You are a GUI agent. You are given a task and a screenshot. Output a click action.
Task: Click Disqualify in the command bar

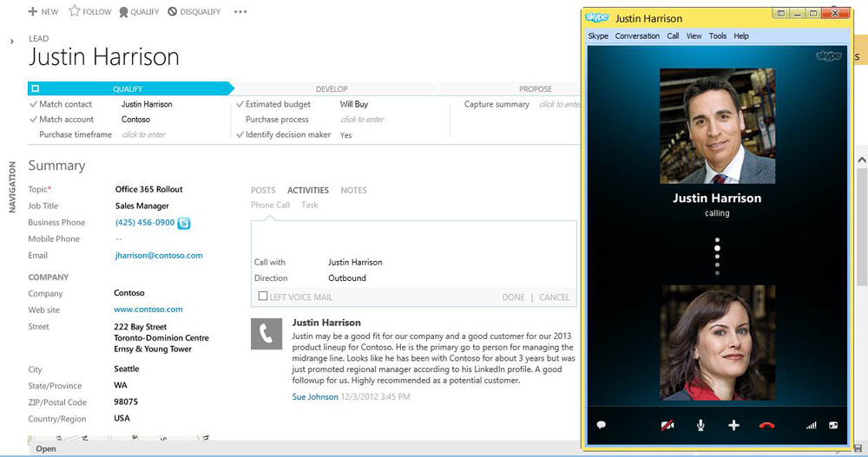pyautogui.click(x=194, y=12)
